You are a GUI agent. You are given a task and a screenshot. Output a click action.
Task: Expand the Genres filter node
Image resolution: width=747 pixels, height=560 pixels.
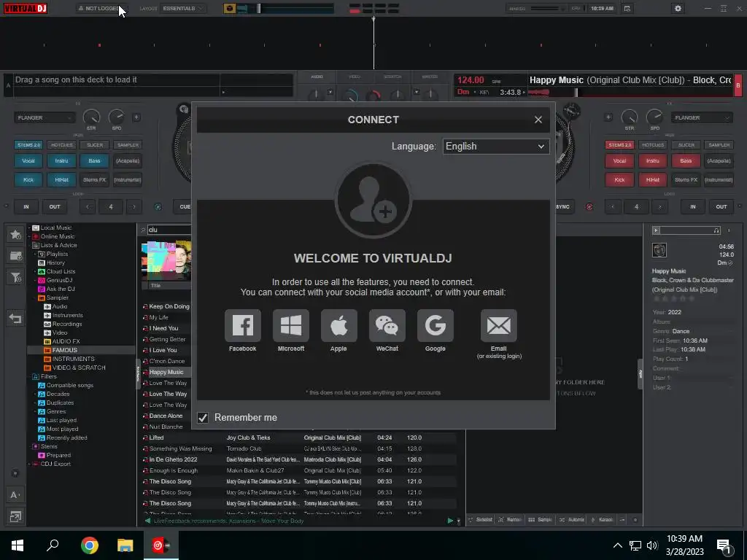35,411
